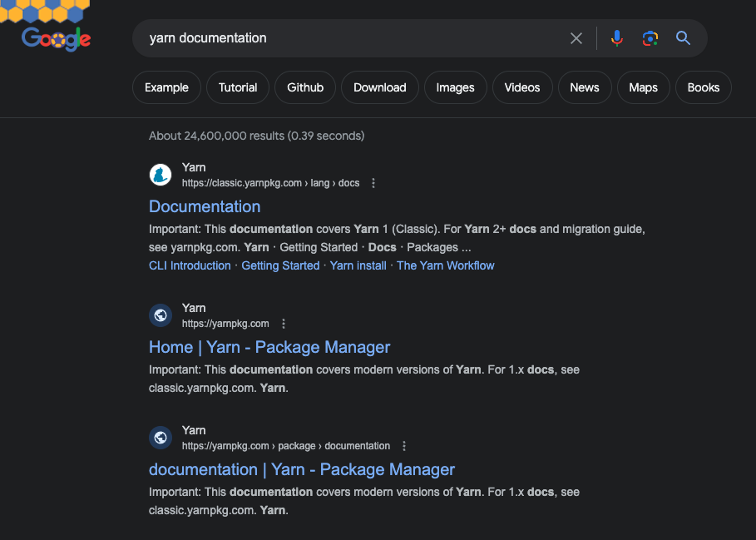Clear the search box with the X icon
This screenshot has width=756, height=540.
(x=576, y=38)
